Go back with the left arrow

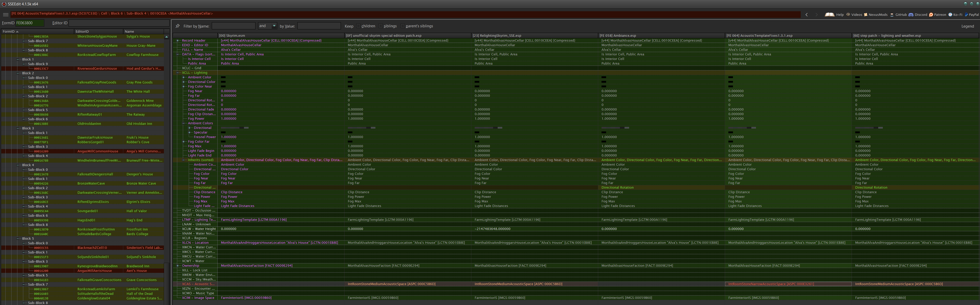tap(807, 15)
